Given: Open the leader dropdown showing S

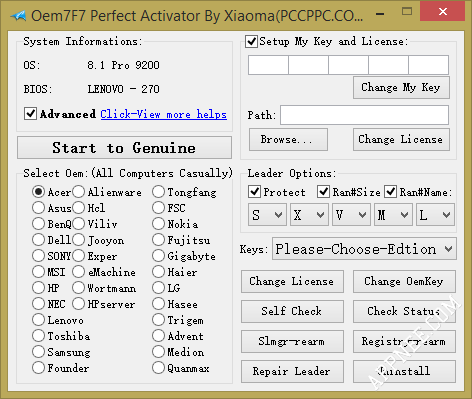Looking at the screenshot, I should point(267,215).
